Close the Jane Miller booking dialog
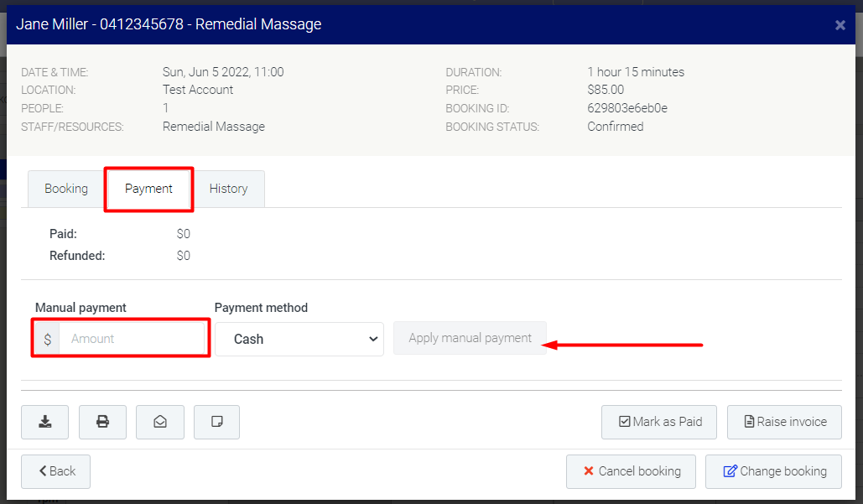This screenshot has height=504, width=863. click(840, 24)
